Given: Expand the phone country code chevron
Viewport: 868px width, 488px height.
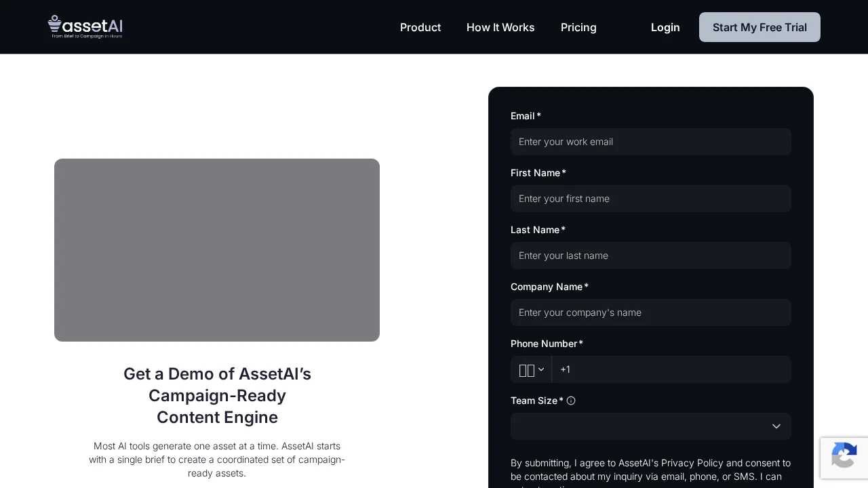Looking at the screenshot, I should [541, 369].
